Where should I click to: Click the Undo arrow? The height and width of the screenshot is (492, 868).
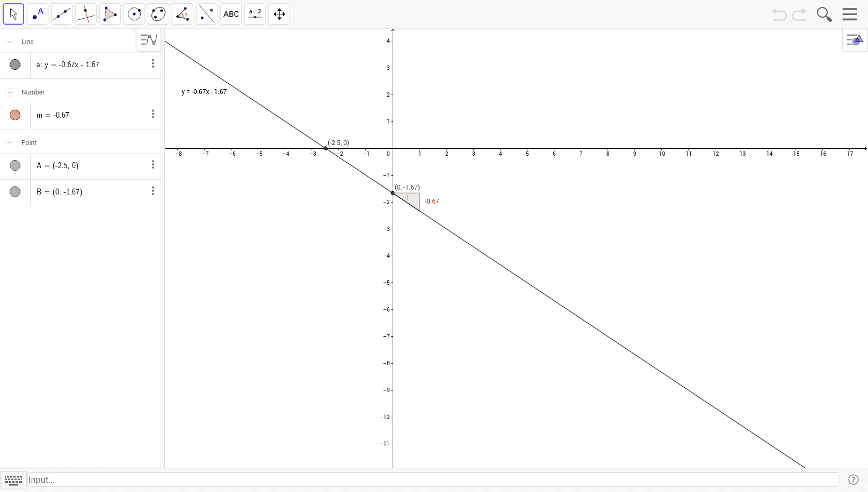[779, 15]
